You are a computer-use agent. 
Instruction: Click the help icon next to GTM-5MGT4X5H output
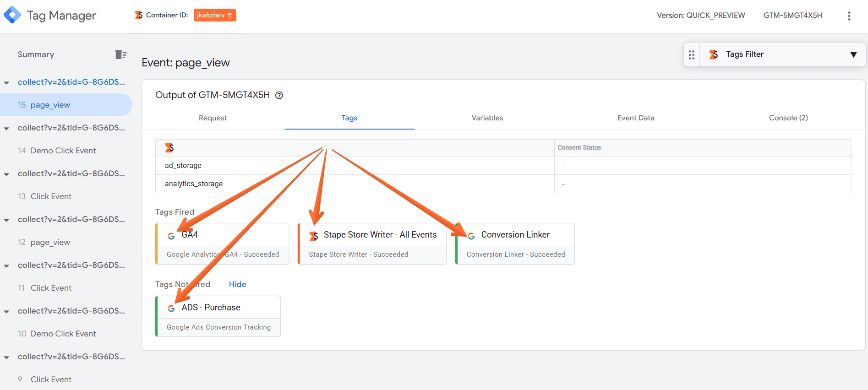(279, 95)
